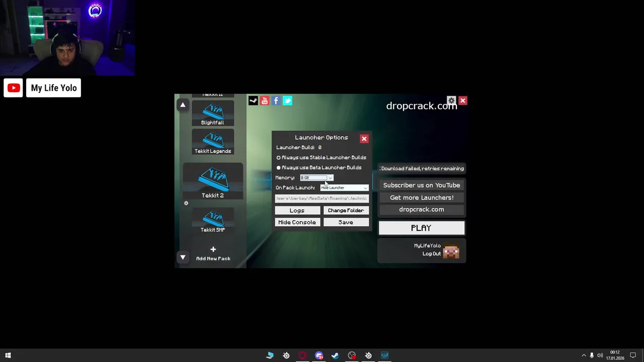Click the PLAY button

pyautogui.click(x=422, y=228)
